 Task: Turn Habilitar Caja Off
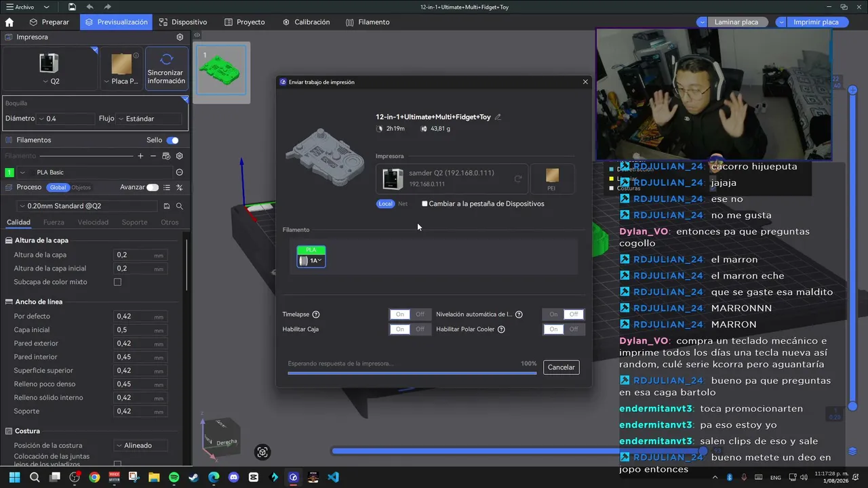pos(420,329)
